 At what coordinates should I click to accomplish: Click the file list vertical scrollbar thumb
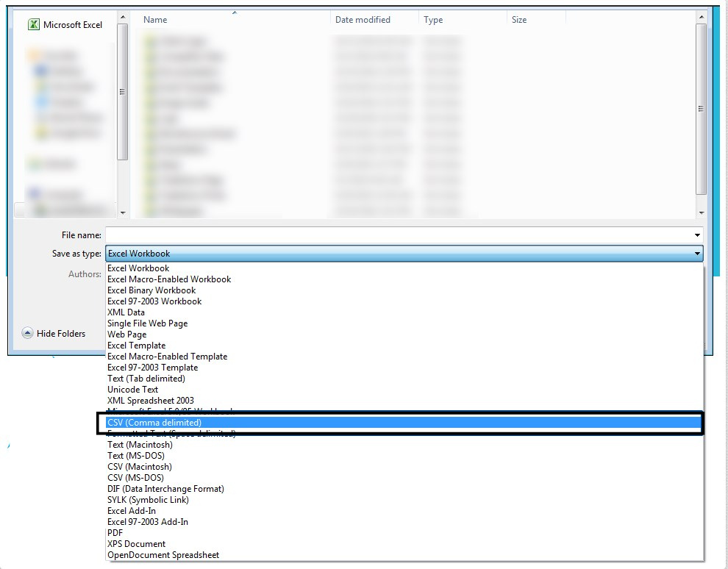(x=702, y=109)
